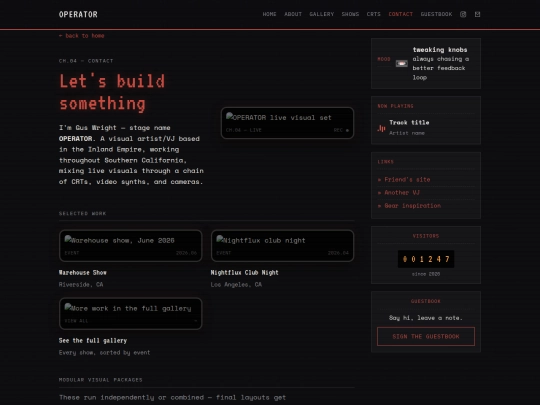Click the email envelope icon in the navbar

[x=477, y=14]
